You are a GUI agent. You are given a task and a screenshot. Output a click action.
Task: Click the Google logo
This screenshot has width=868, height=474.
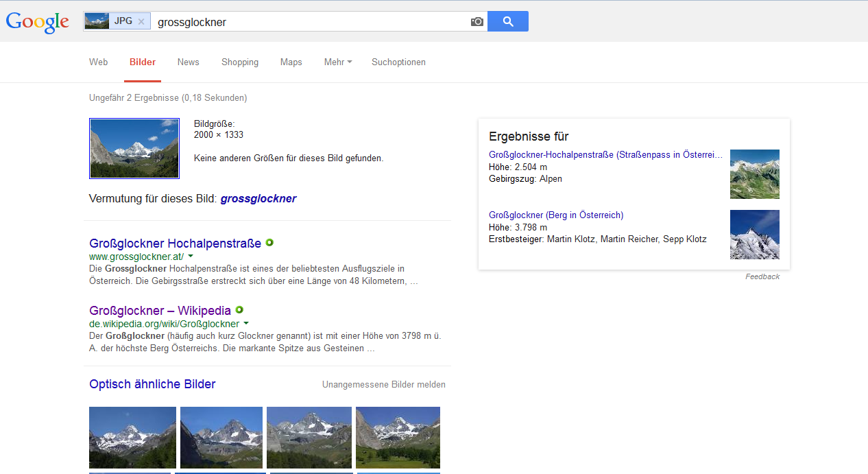click(37, 22)
